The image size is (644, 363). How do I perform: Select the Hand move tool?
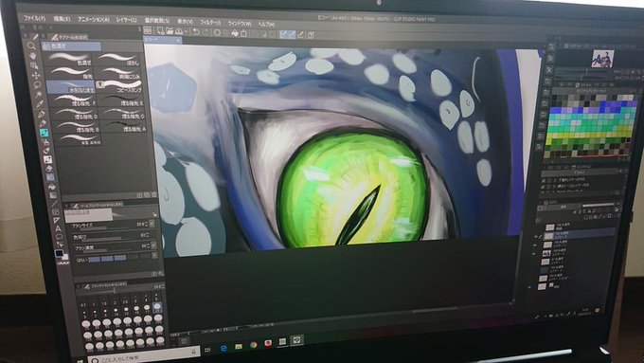point(32,56)
